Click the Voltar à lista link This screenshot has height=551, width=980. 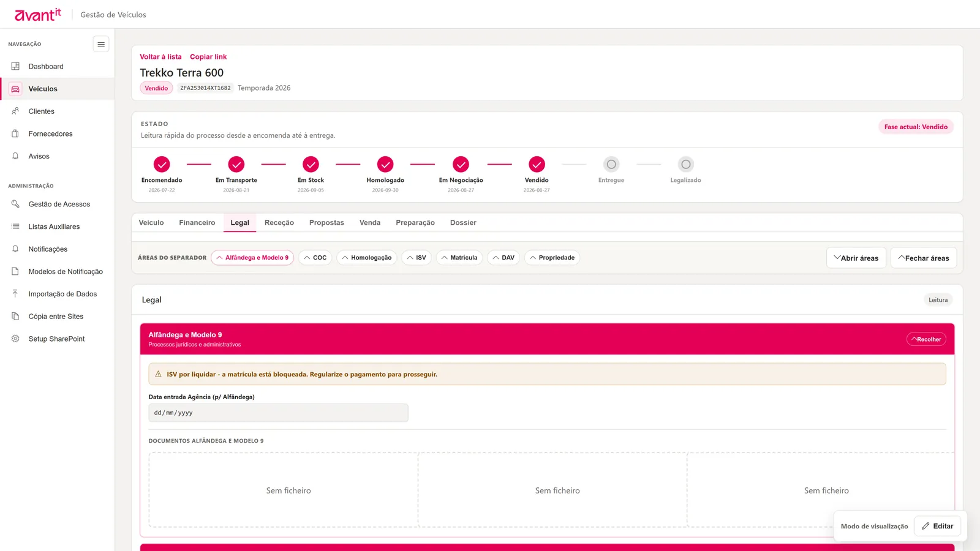coord(160,57)
